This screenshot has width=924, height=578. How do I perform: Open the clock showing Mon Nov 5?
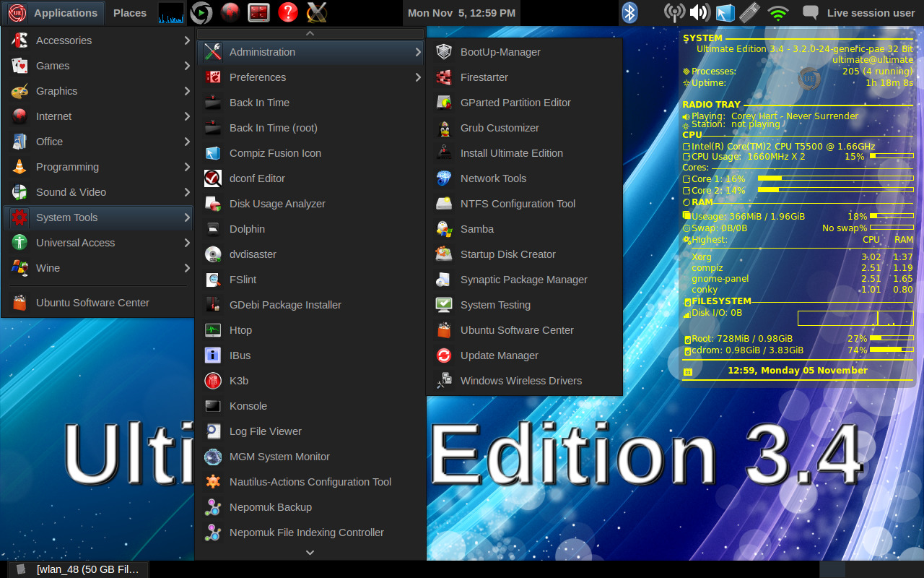click(x=461, y=12)
